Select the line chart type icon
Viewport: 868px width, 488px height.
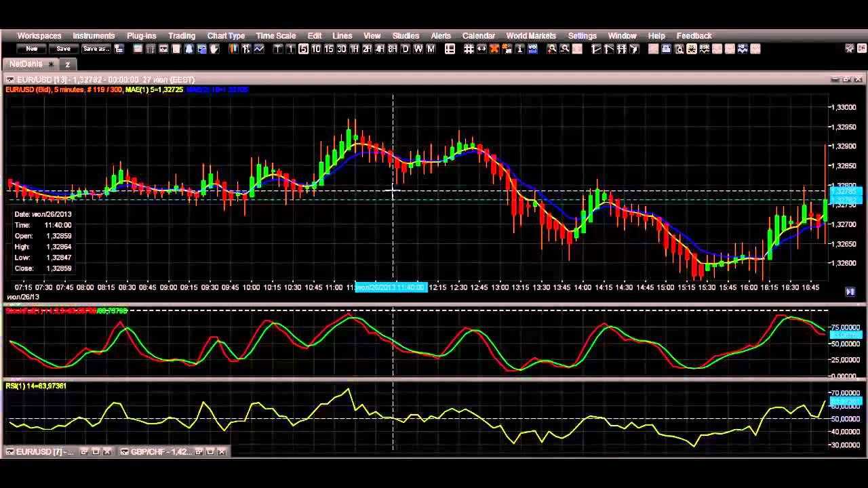pyautogui.click(x=259, y=49)
